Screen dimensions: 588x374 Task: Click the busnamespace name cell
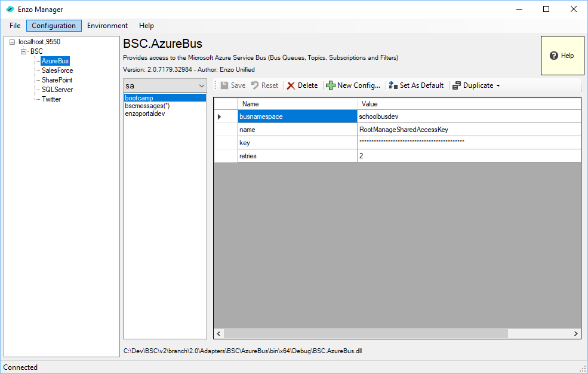click(297, 117)
